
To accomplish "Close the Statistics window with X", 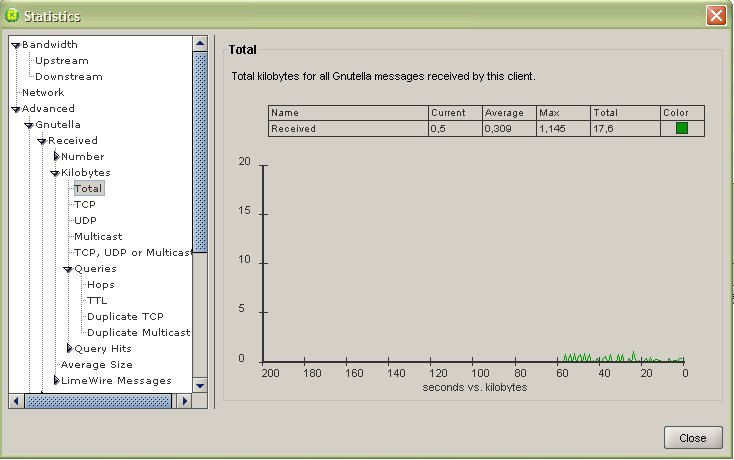I will click(x=716, y=15).
